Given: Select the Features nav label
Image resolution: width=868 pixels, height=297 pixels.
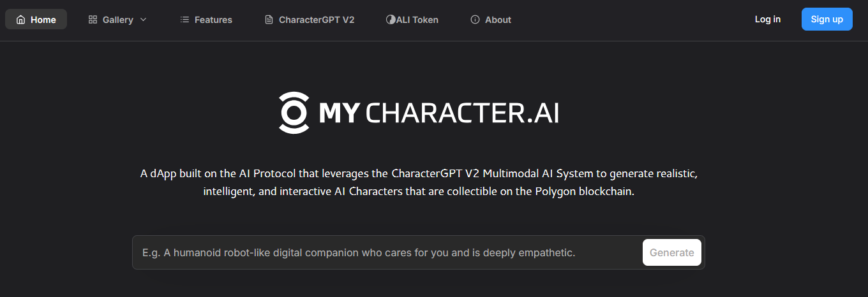Looking at the screenshot, I should [213, 20].
